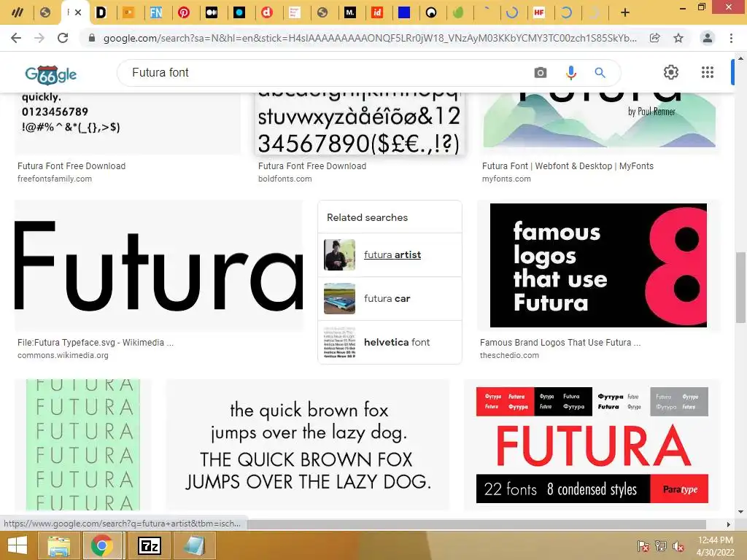Image resolution: width=747 pixels, height=560 pixels.
Task: Start voice search with the microphone
Action: click(x=570, y=72)
